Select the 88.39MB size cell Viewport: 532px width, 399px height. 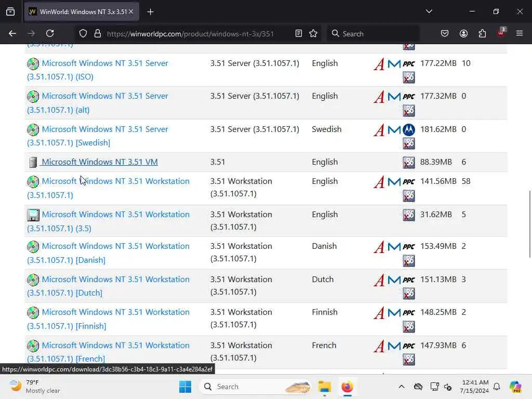436,162
